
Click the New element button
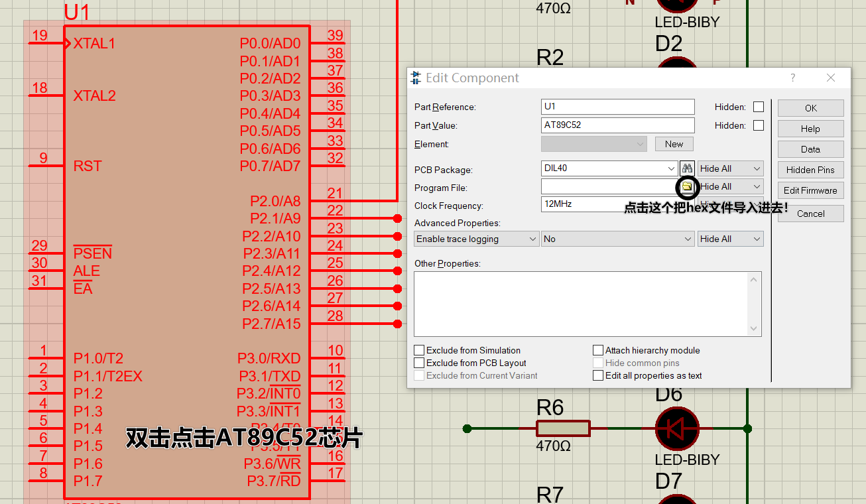coord(674,144)
